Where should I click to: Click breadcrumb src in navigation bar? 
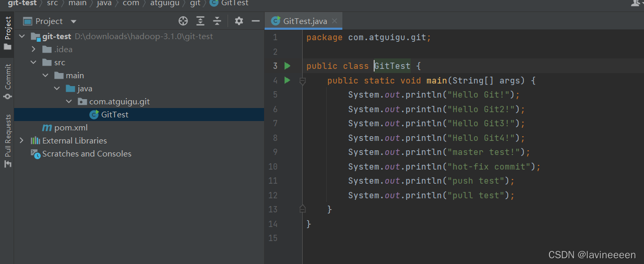click(x=51, y=3)
